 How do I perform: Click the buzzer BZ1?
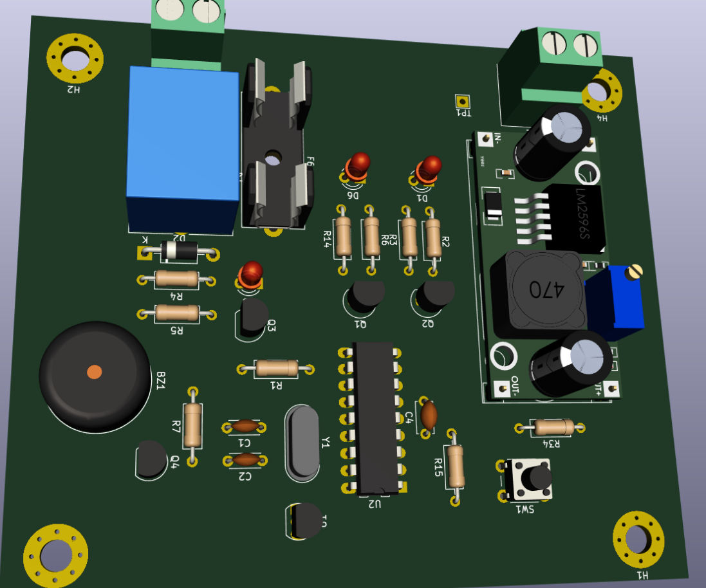click(x=95, y=373)
